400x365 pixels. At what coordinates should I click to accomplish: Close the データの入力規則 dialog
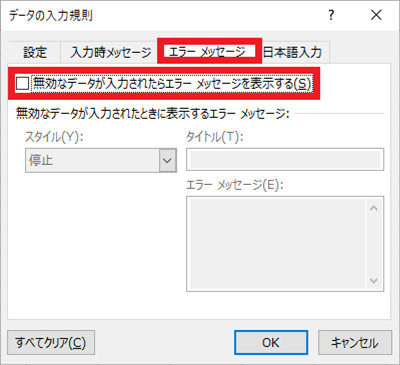(376, 15)
